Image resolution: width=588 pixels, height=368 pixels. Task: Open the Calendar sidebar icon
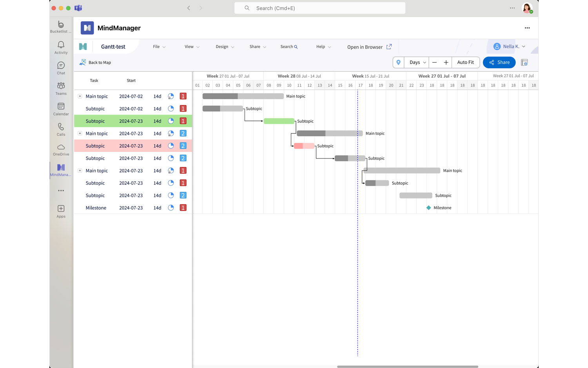[61, 109]
